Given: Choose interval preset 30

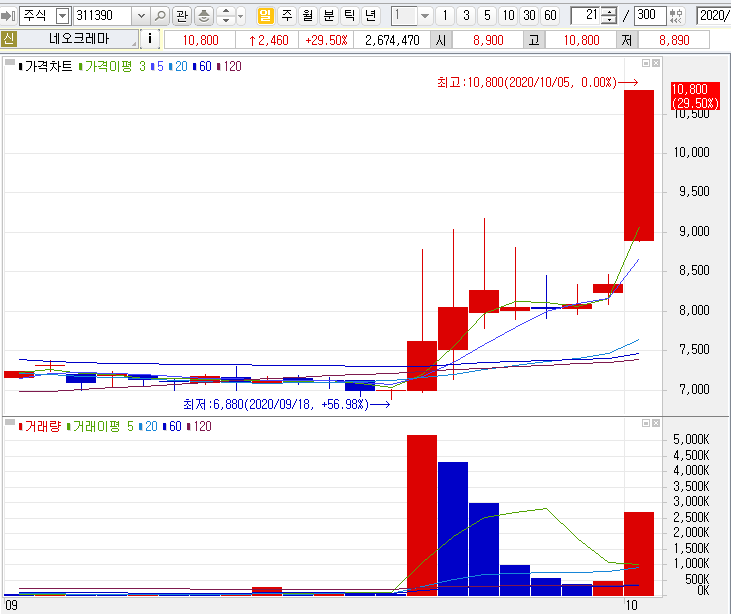Looking at the screenshot, I should tap(529, 16).
